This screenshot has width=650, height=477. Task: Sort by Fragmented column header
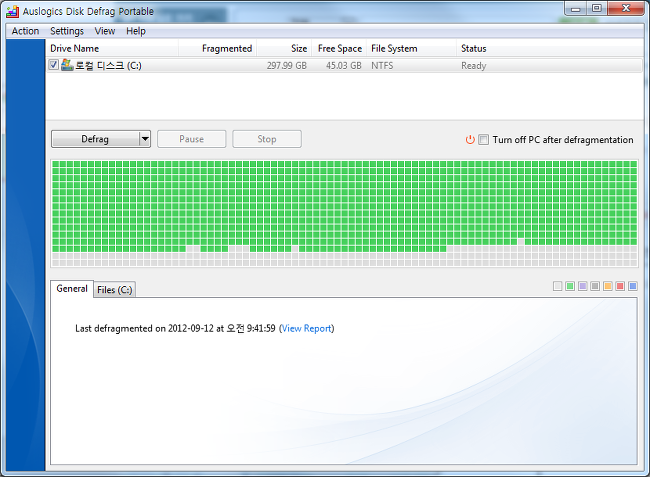click(x=218, y=48)
